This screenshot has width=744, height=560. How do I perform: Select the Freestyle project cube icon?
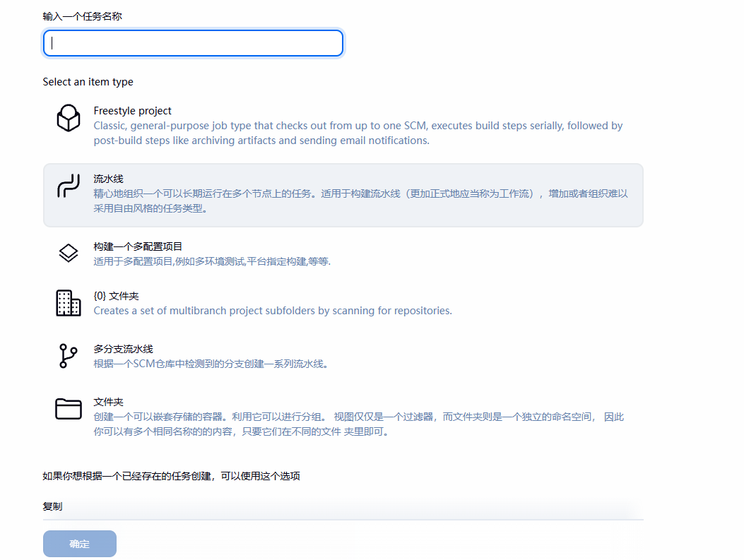pyautogui.click(x=69, y=118)
